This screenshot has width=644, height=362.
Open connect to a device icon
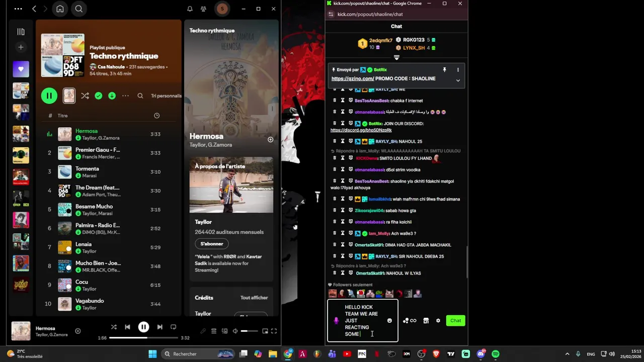pos(224,331)
